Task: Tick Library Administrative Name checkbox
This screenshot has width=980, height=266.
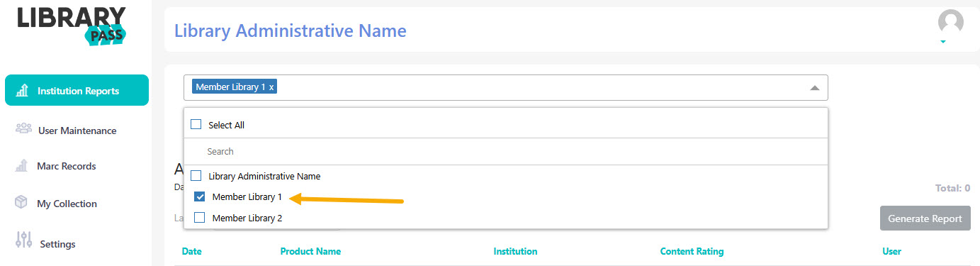Action: point(196,175)
